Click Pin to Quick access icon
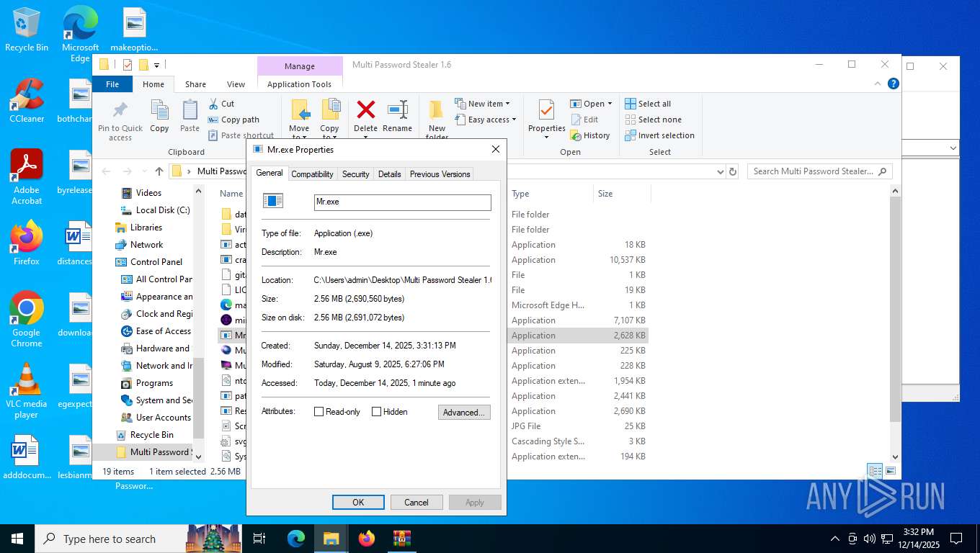980x553 pixels. point(120,110)
